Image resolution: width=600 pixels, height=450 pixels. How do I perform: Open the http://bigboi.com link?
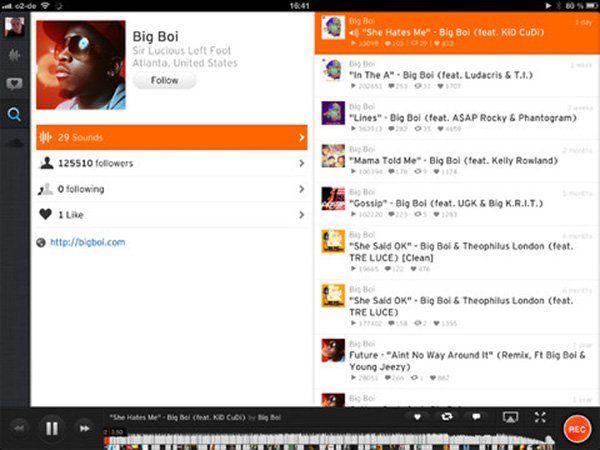click(x=88, y=242)
